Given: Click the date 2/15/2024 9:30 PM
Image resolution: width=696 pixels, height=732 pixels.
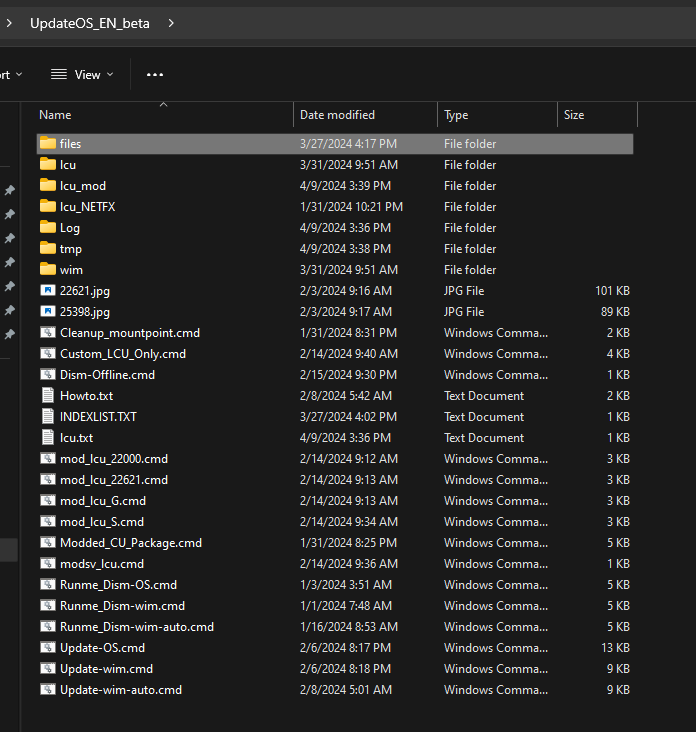Looking at the screenshot, I should pos(348,375).
